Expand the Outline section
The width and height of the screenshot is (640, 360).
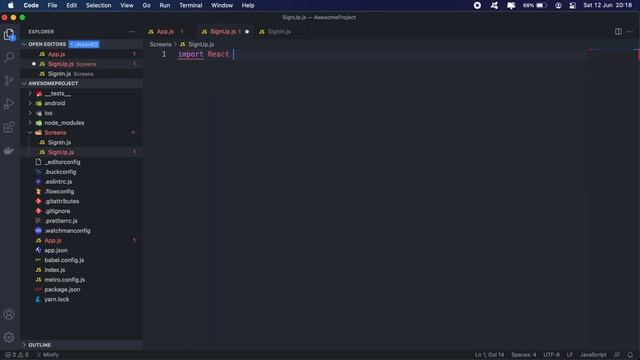coord(24,345)
